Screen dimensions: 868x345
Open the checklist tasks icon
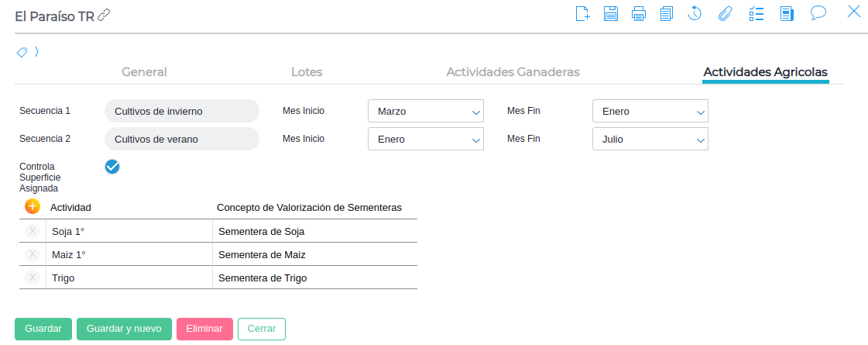[756, 13]
